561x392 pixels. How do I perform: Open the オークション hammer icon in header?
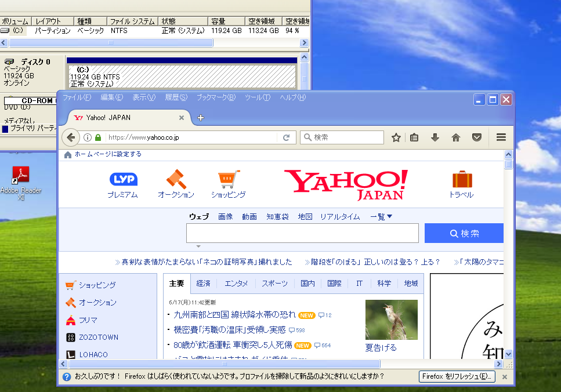tap(176, 179)
